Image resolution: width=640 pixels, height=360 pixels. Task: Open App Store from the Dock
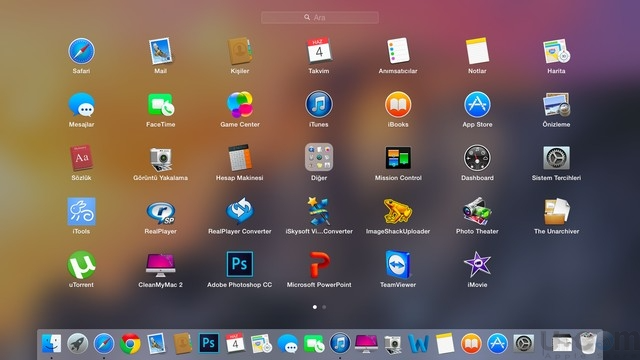(x=497, y=343)
